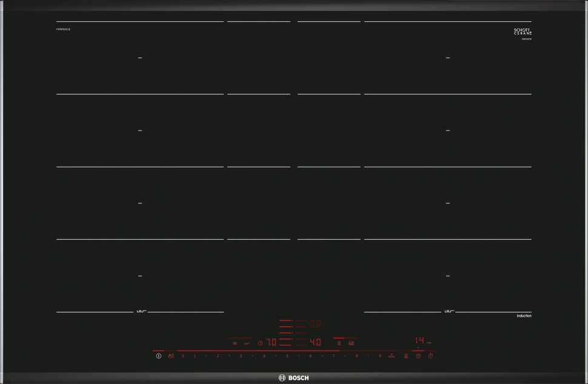
Task: Select power level 9 on the scale
Action: pos(379,355)
